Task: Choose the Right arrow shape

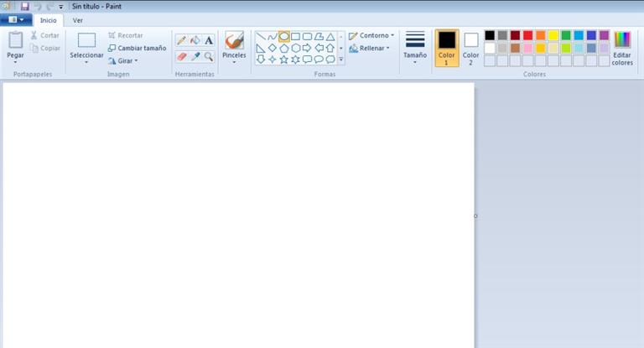Action: click(x=307, y=48)
